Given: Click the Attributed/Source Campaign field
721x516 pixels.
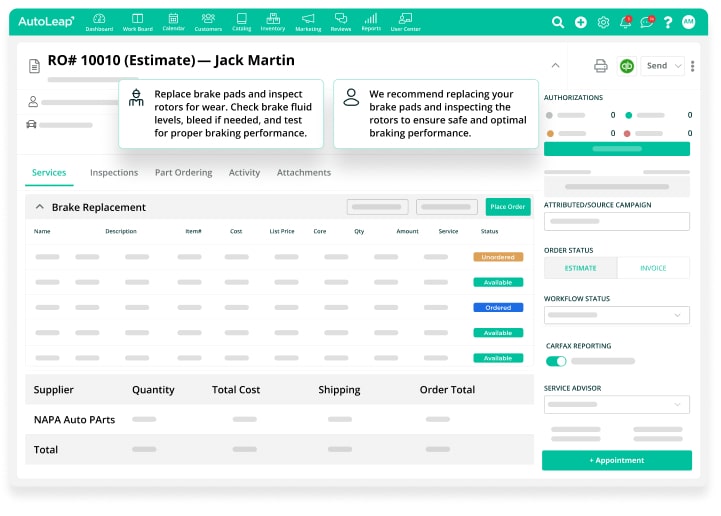Looking at the screenshot, I should [x=617, y=222].
